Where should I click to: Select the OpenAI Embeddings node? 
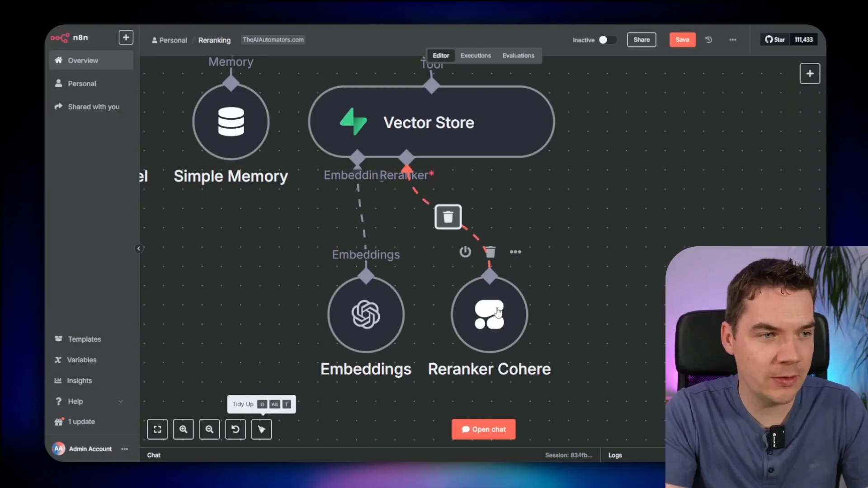[x=366, y=314]
